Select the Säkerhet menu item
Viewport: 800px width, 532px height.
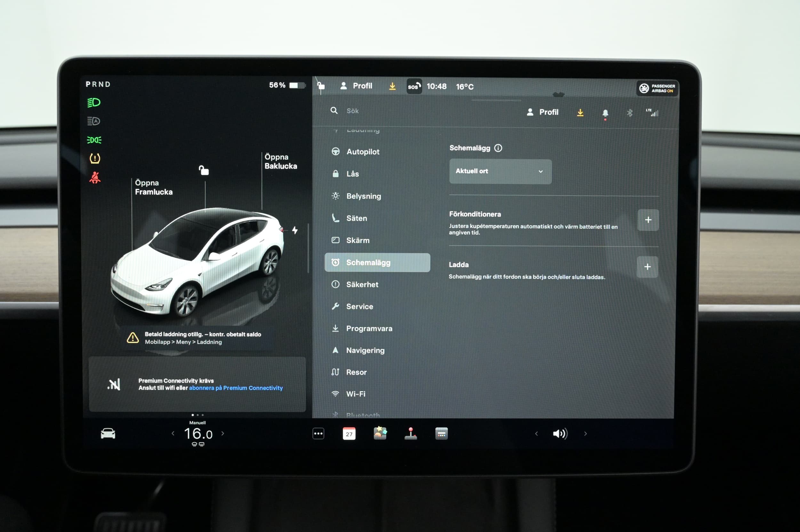362,284
